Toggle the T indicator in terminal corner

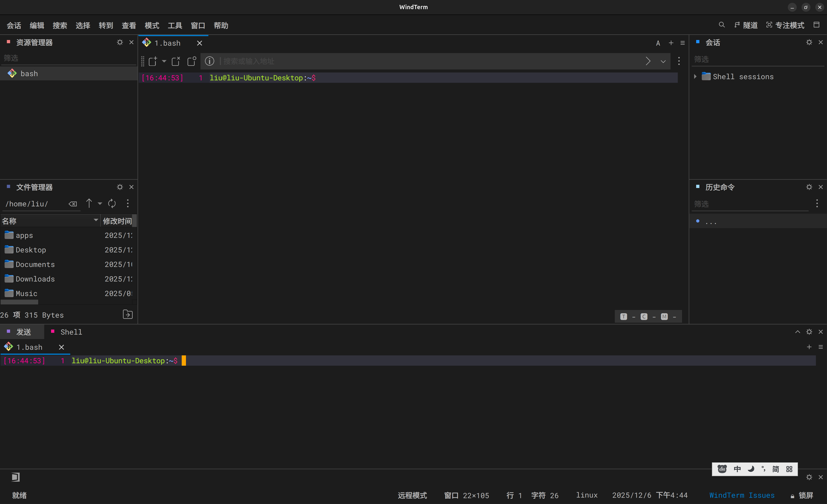(624, 316)
